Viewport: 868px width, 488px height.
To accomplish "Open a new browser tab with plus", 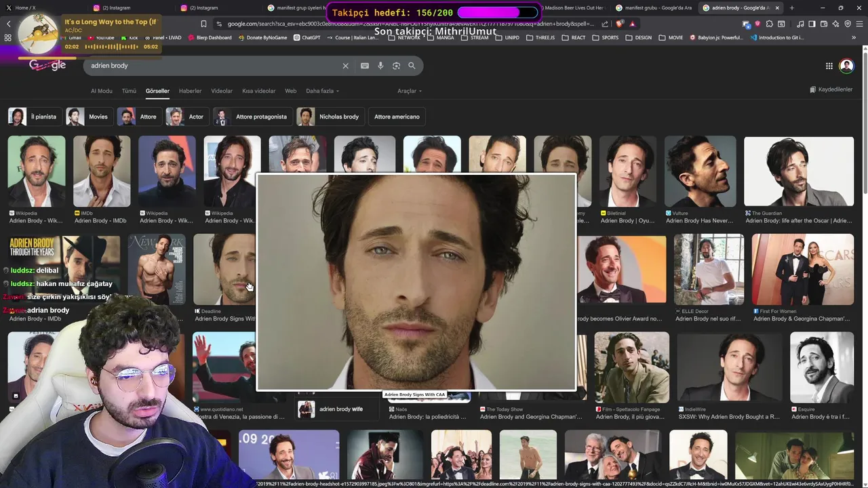I will pyautogui.click(x=791, y=8).
